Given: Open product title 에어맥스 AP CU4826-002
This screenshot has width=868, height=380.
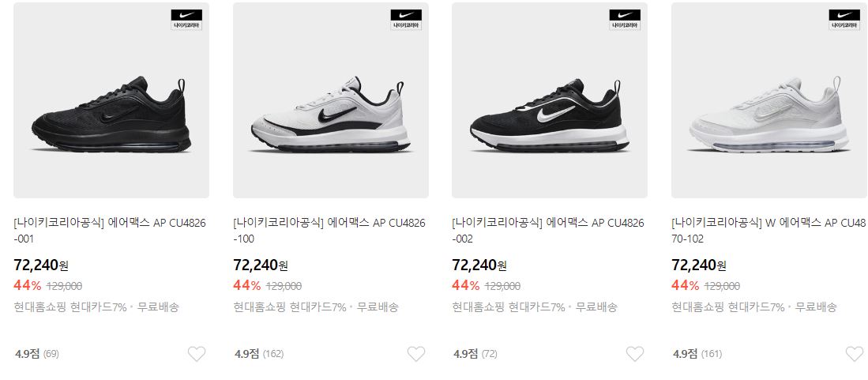Looking at the screenshot, I should (x=548, y=231).
